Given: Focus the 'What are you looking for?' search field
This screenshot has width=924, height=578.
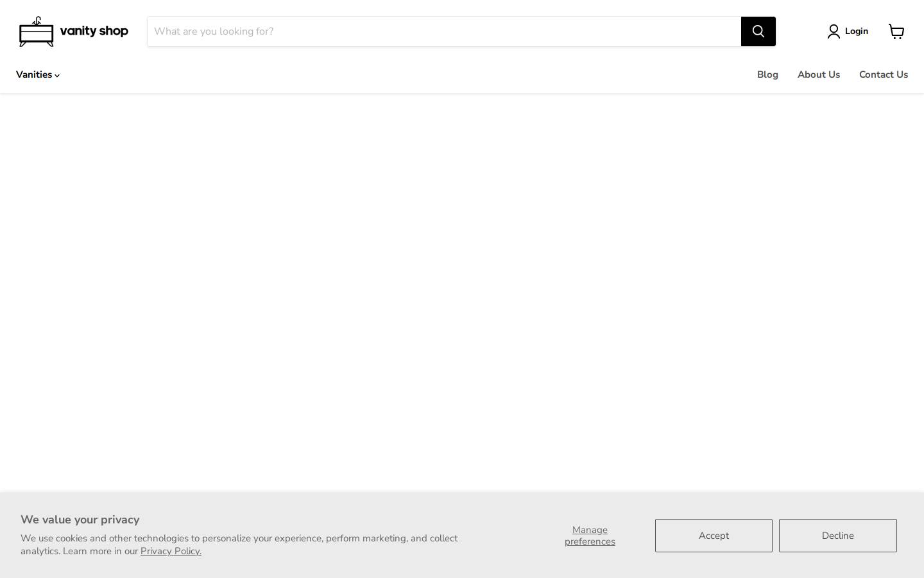Looking at the screenshot, I should click(x=444, y=31).
